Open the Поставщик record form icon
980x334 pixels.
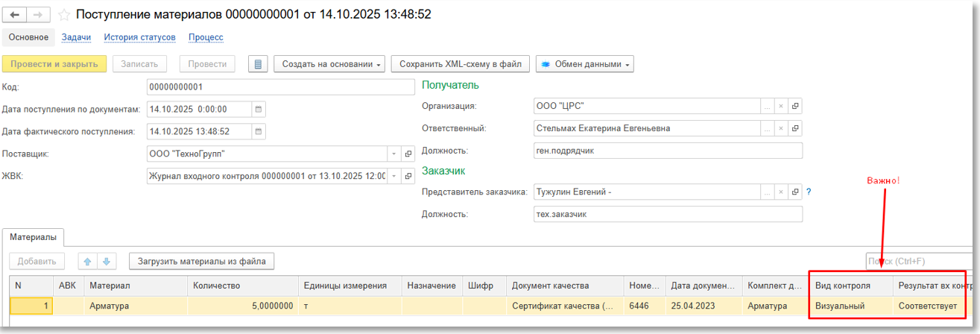tap(408, 154)
